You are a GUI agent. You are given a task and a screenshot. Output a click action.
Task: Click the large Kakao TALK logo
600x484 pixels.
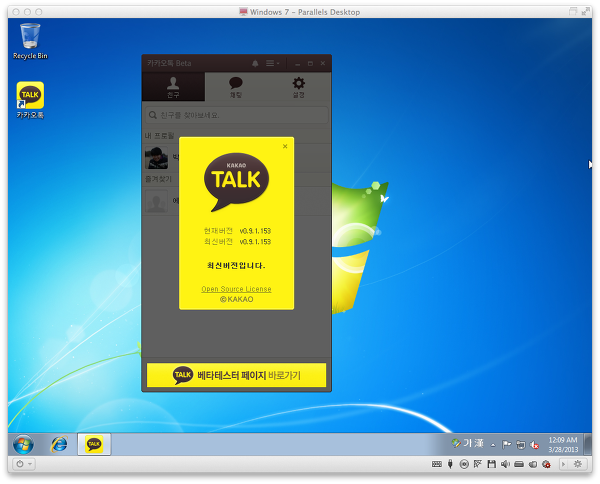pyautogui.click(x=236, y=182)
